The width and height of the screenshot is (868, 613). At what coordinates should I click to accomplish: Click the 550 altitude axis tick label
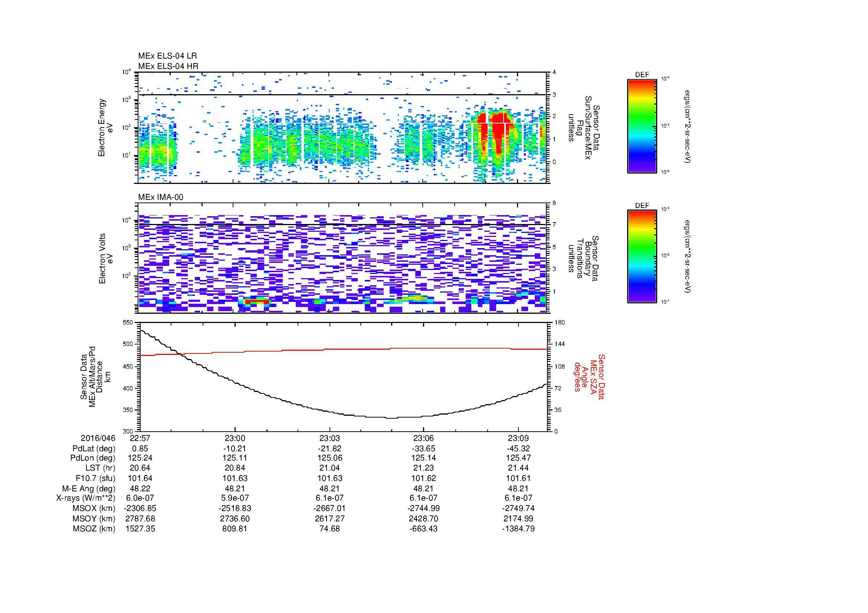[x=128, y=322]
